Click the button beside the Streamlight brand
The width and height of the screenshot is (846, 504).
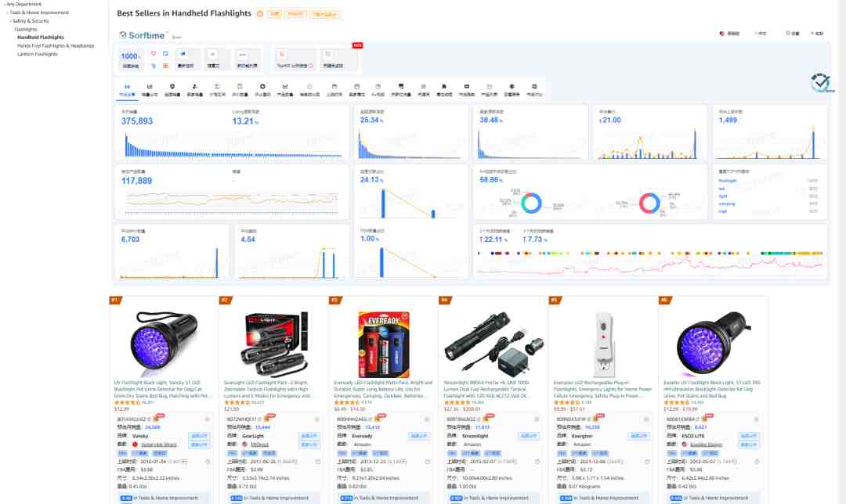click(x=529, y=436)
